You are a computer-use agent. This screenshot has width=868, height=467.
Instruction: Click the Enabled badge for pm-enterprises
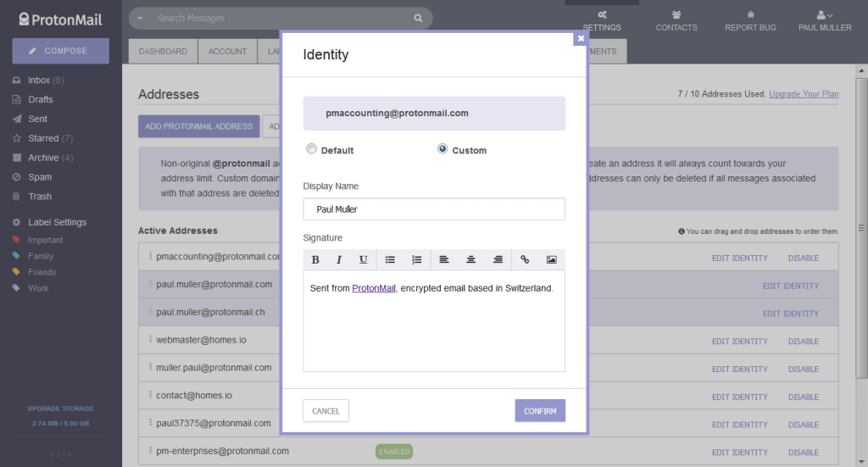(x=394, y=452)
